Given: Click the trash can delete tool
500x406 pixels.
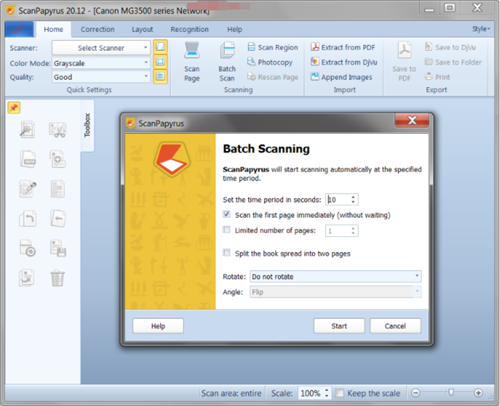Looking at the screenshot, I should [58, 278].
